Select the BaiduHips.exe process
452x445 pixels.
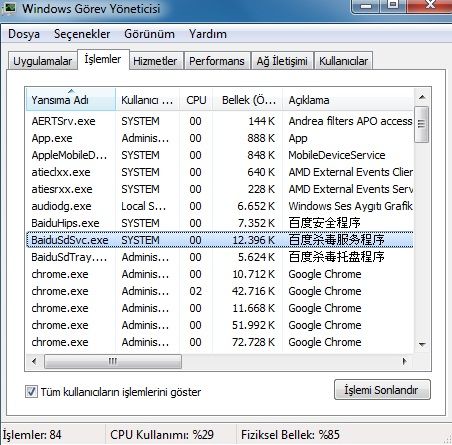(220, 223)
